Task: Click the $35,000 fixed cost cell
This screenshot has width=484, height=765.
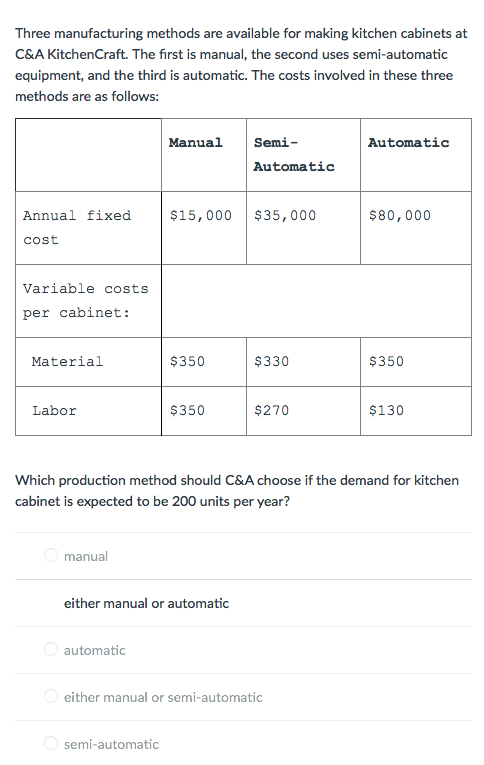Action: click(x=303, y=228)
